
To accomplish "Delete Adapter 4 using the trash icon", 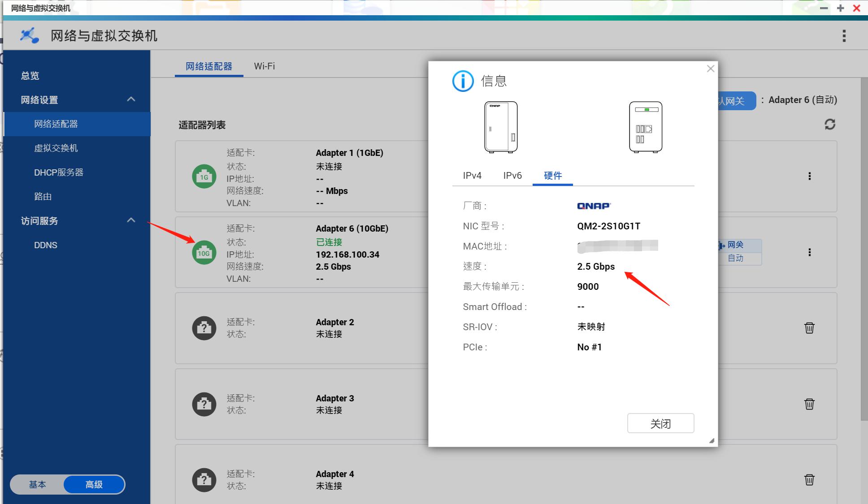I will 809,479.
